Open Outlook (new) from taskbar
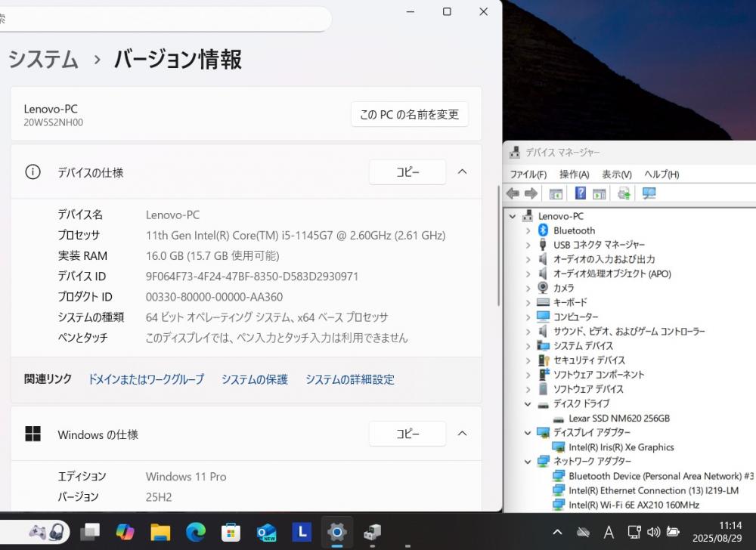756x550 pixels. click(266, 532)
